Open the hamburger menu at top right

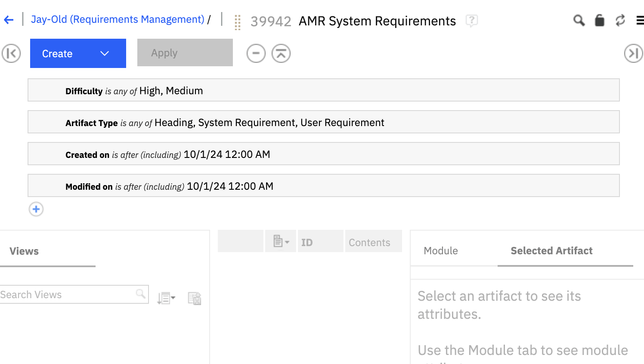(640, 20)
